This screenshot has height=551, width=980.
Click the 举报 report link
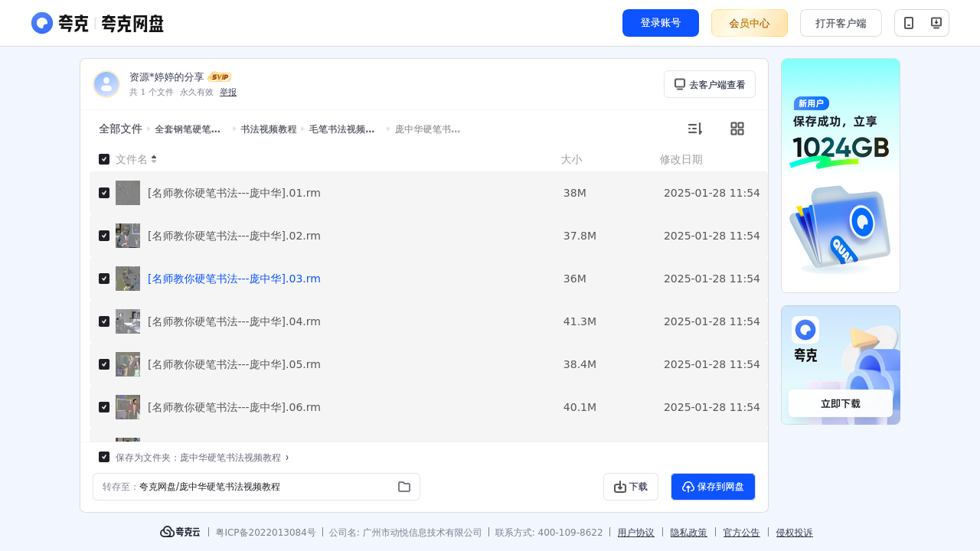pos(228,92)
